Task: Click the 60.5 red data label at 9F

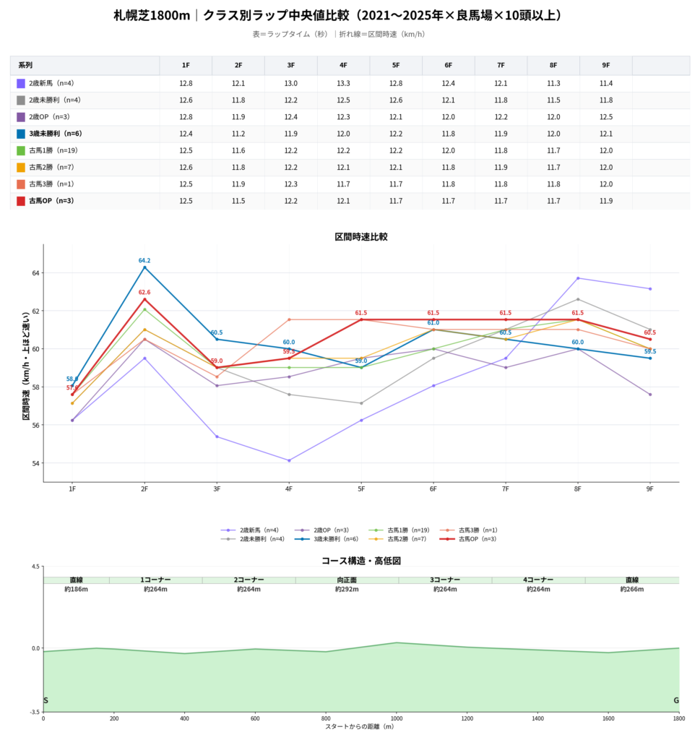Action: [650, 332]
